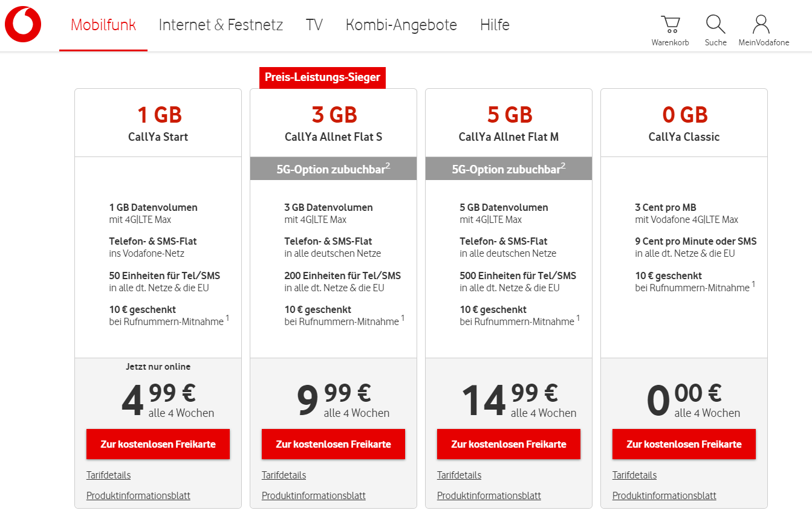Screen dimensions: 812x519
Task: Open the Suche magnifier icon
Action: coord(715,24)
